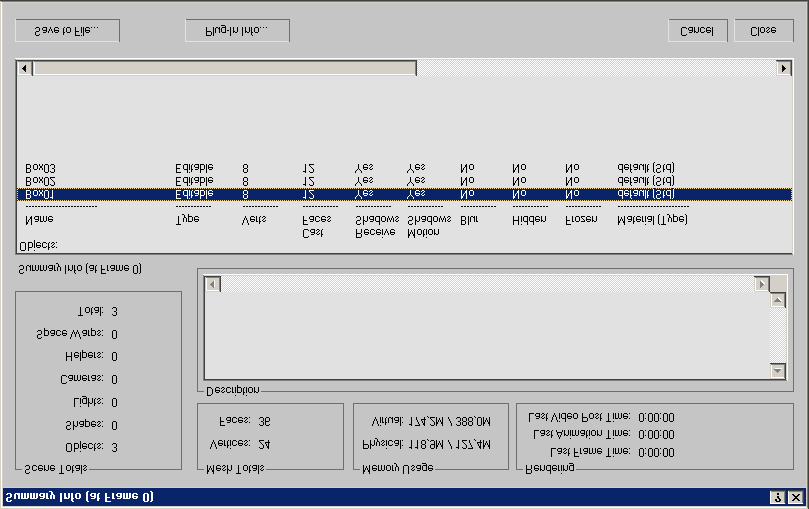Open the Plug-In Info... dialog
809x509 pixels.
click(237, 31)
